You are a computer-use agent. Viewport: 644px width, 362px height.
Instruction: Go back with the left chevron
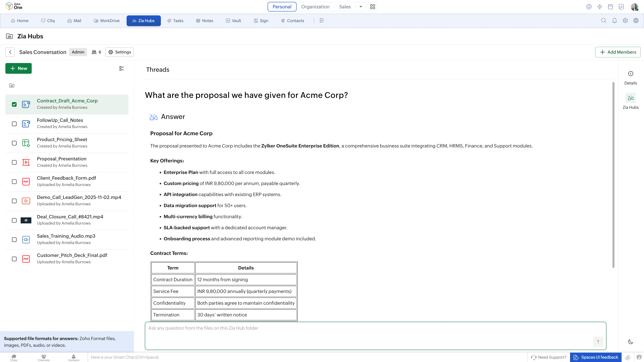10,52
